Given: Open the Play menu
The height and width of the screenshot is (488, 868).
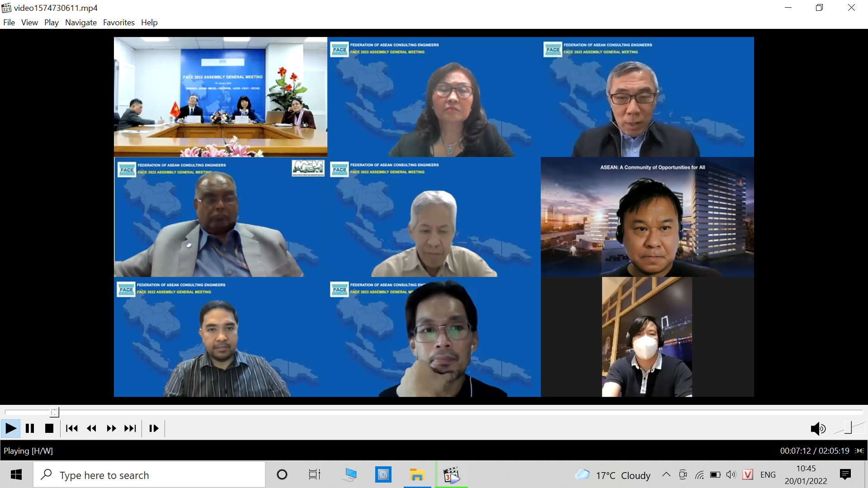Looking at the screenshot, I should [51, 23].
